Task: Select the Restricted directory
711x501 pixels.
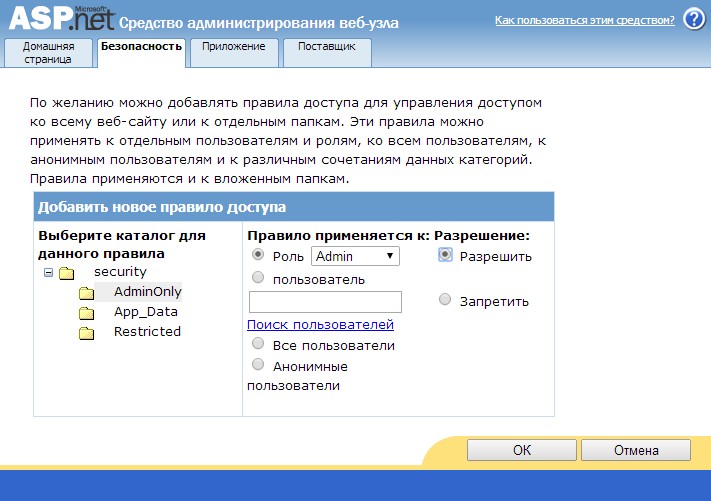Action: pos(147,331)
